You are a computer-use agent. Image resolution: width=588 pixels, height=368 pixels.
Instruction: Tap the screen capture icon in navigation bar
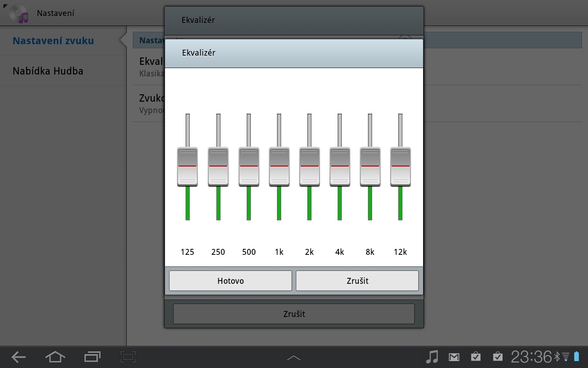point(128,357)
